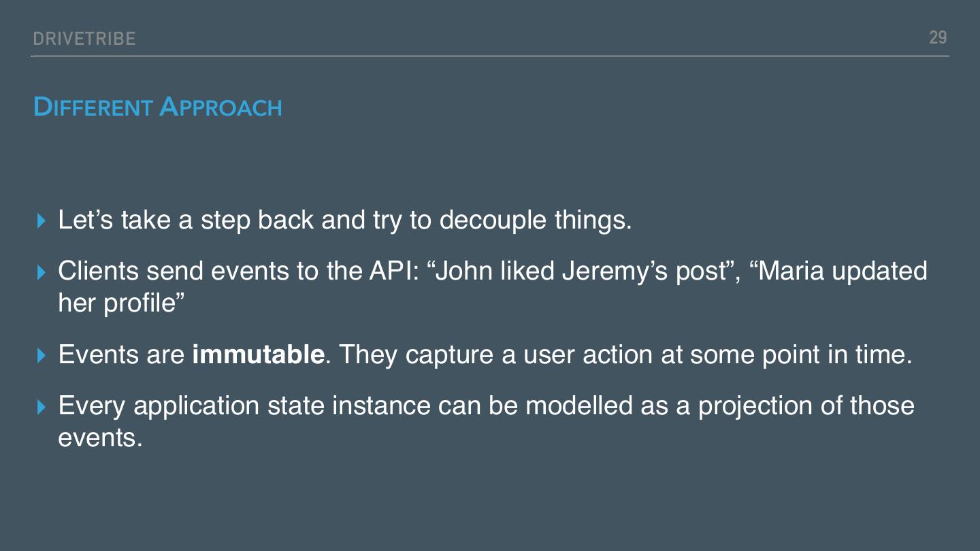Image resolution: width=980 pixels, height=551 pixels.
Task: Select the "Different Approach" slide title
Action: coord(157,107)
